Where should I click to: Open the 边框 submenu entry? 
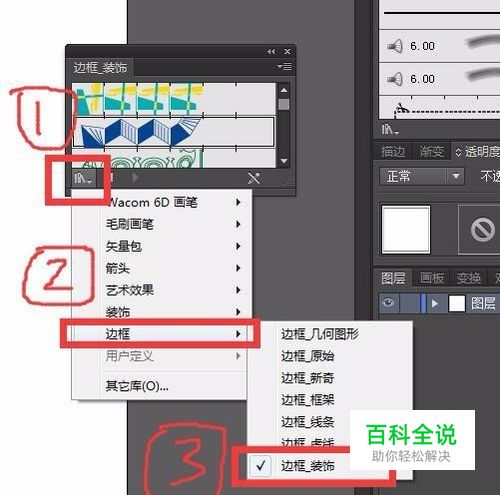tap(162, 334)
